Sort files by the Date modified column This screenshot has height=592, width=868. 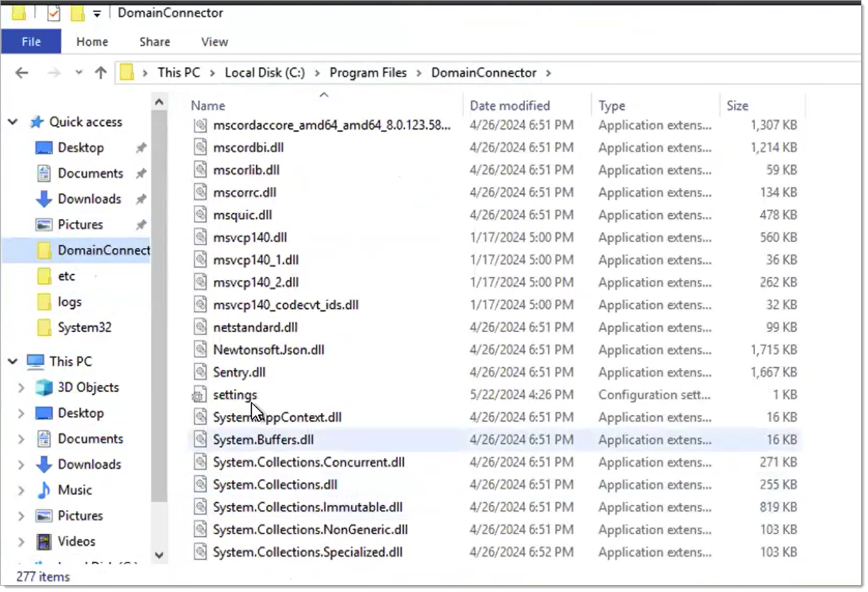pos(509,105)
